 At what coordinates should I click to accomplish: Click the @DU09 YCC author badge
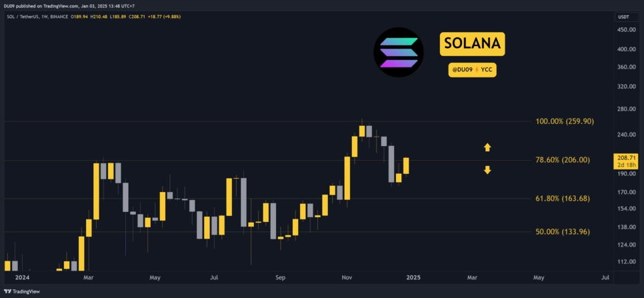click(x=472, y=69)
